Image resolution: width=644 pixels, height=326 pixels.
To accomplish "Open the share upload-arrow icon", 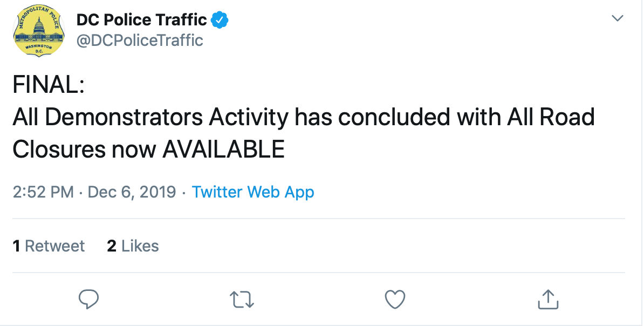I will click(549, 299).
